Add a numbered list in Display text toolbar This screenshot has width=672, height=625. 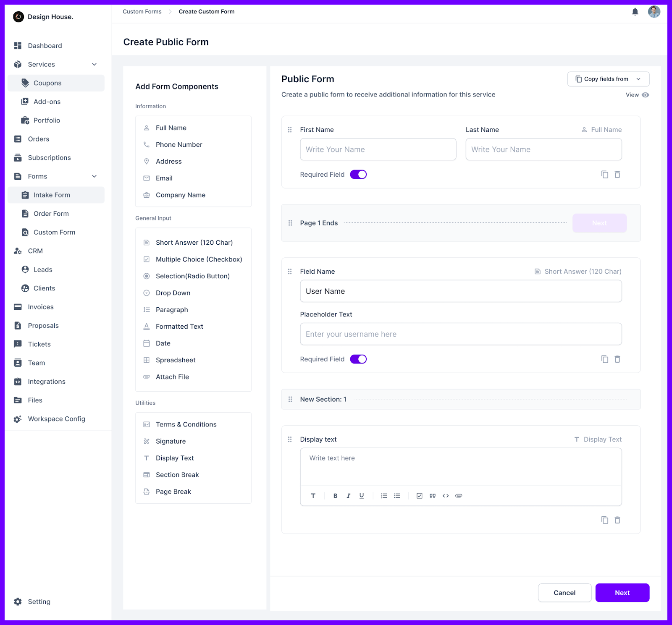pyautogui.click(x=383, y=496)
